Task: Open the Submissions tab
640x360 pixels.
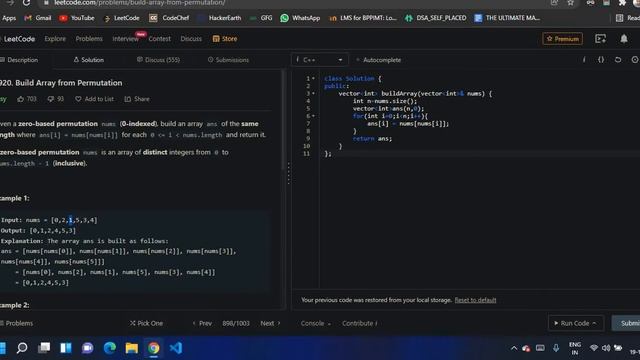Action: (228, 60)
